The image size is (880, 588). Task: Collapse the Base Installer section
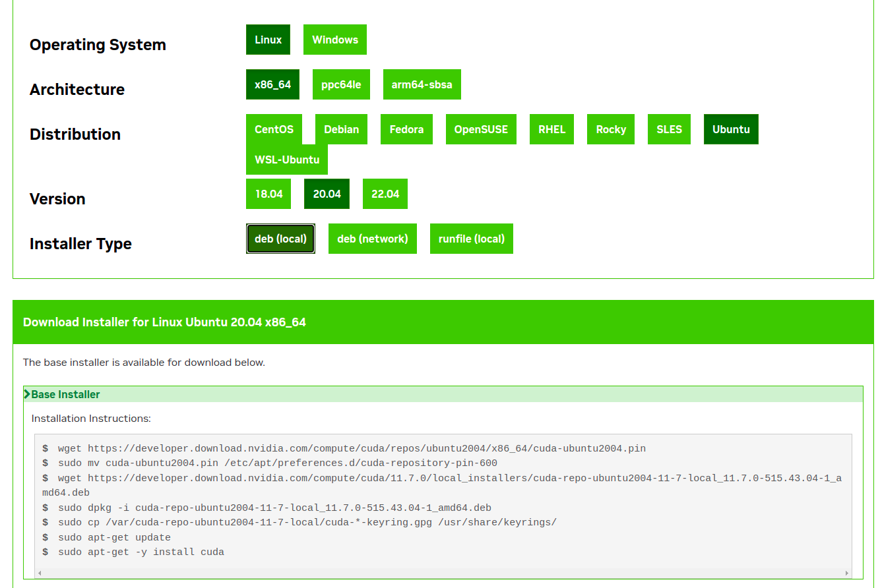point(443,394)
